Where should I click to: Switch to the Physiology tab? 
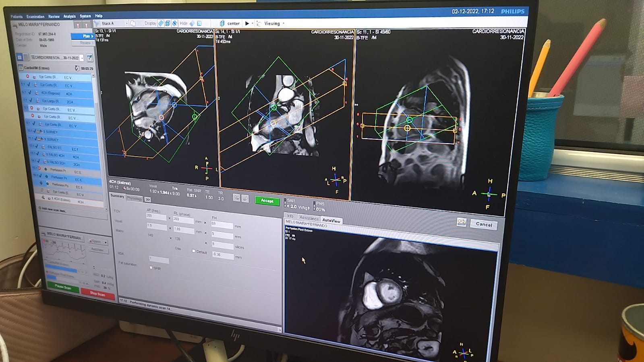click(135, 198)
